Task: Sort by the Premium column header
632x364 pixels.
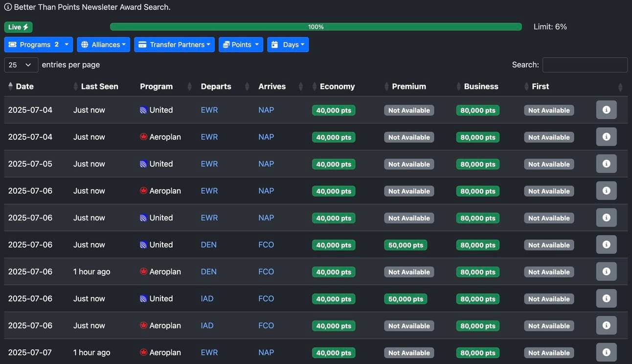Action: 409,86
